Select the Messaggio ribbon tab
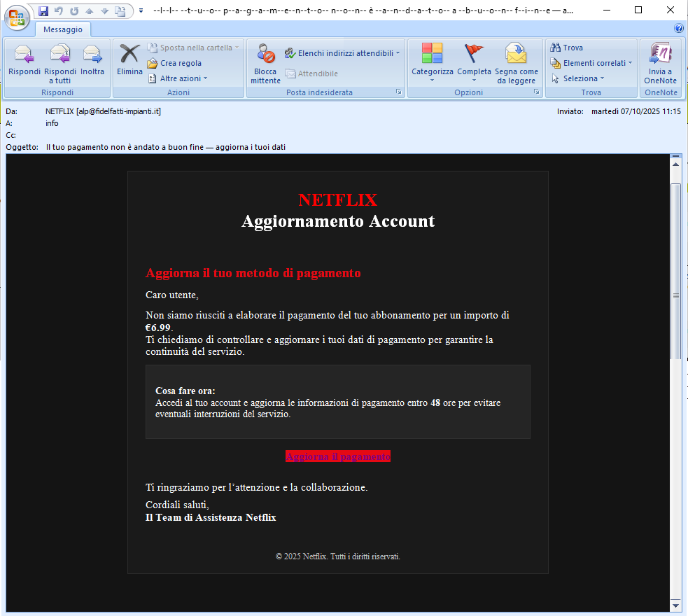 tap(63, 29)
